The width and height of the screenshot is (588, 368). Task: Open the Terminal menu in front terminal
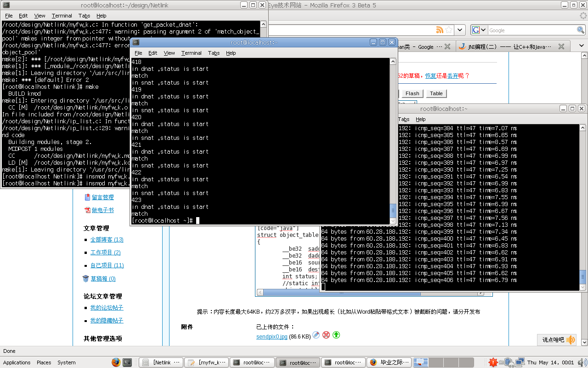coord(191,53)
